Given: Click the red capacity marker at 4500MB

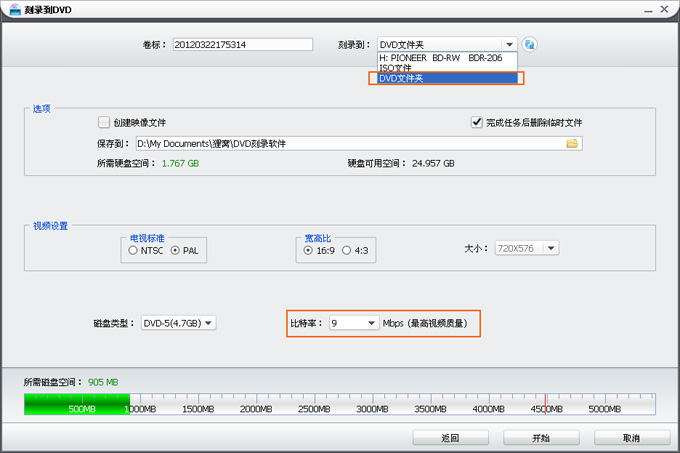Looking at the screenshot, I should click(x=546, y=404).
